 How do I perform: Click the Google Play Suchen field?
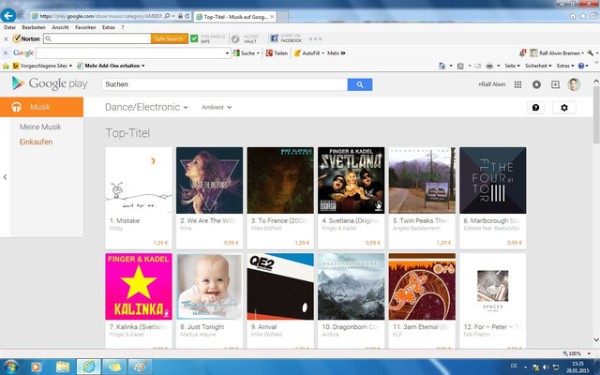pyautogui.click(x=225, y=85)
